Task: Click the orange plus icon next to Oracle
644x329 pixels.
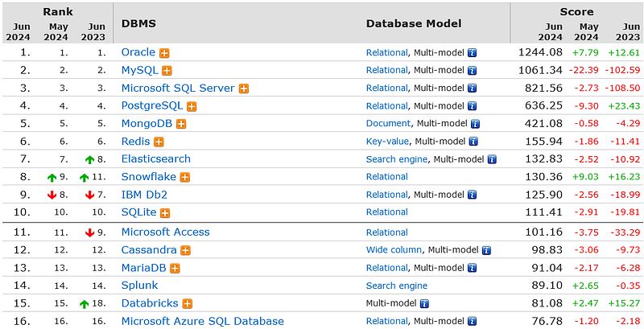Action: click(x=165, y=53)
